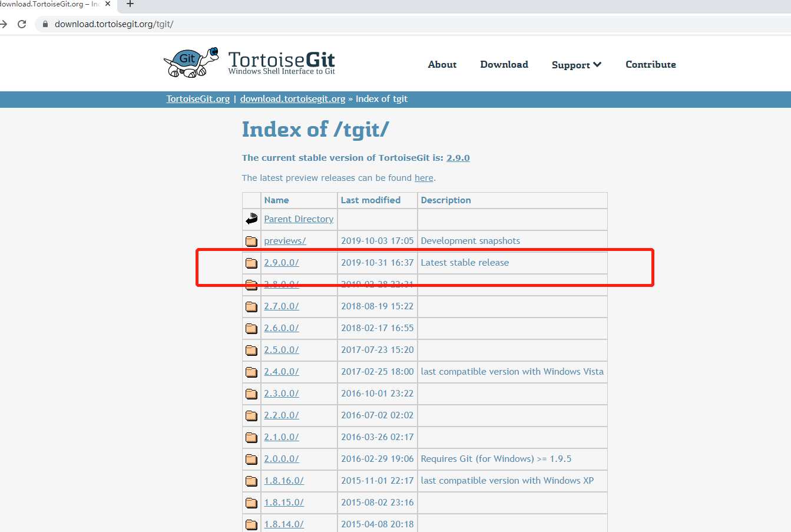The height and width of the screenshot is (532, 791).
Task: Click the Name column header
Action: (x=276, y=200)
